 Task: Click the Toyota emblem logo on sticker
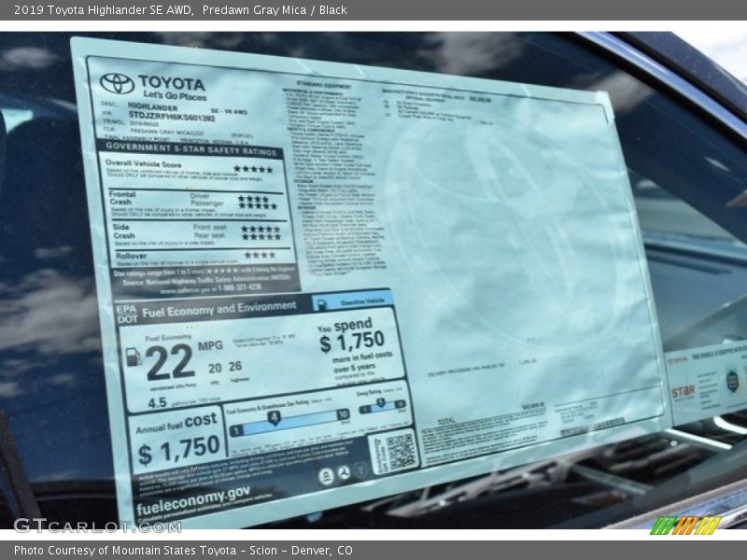tap(117, 84)
